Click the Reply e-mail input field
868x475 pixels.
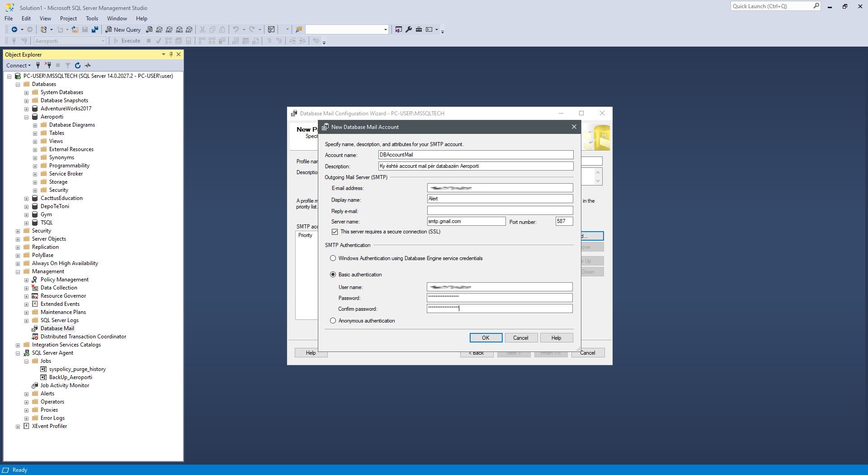[500, 211]
